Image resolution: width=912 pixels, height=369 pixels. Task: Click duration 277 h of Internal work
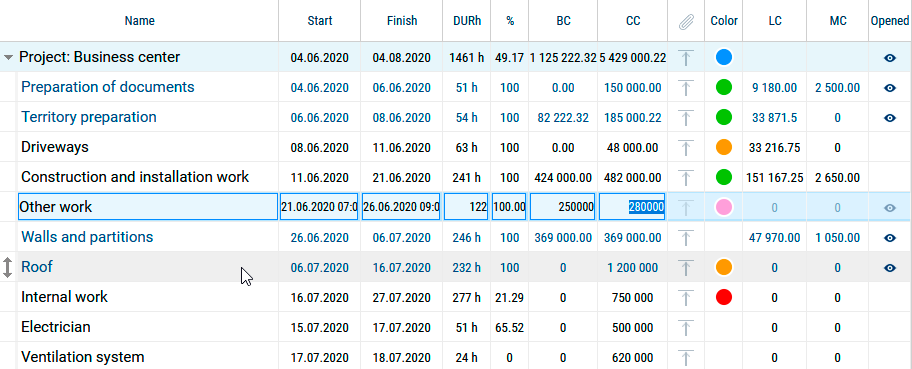click(466, 298)
